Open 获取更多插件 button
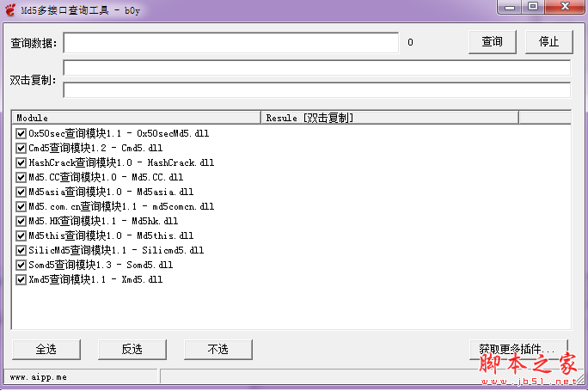588x391 pixels. (x=518, y=350)
